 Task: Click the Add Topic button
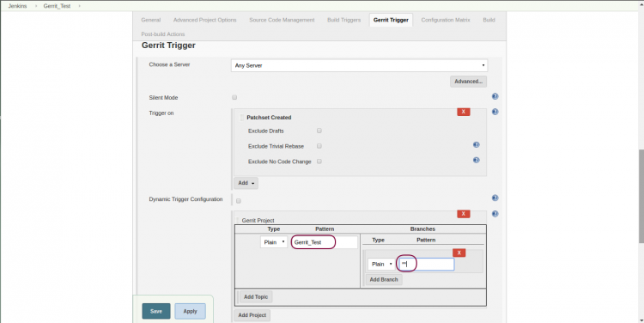(256, 296)
